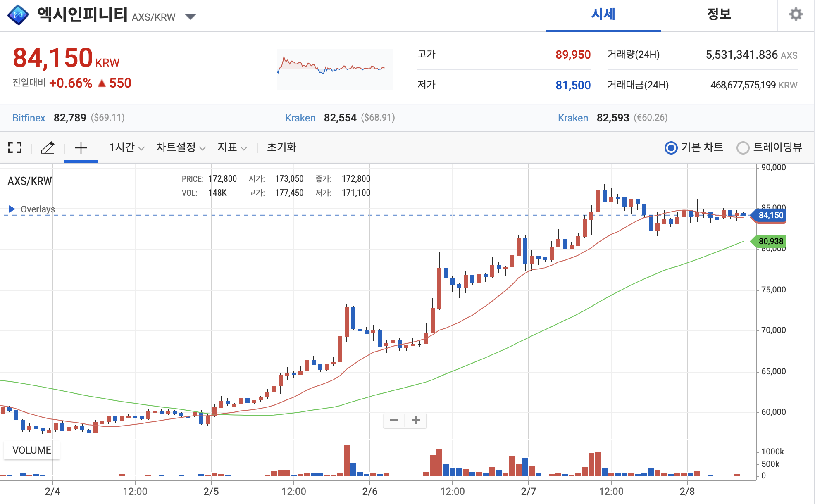Screen dimensions: 815x504
Task: Open the 차트설정 dropdown
Action: coord(181,147)
